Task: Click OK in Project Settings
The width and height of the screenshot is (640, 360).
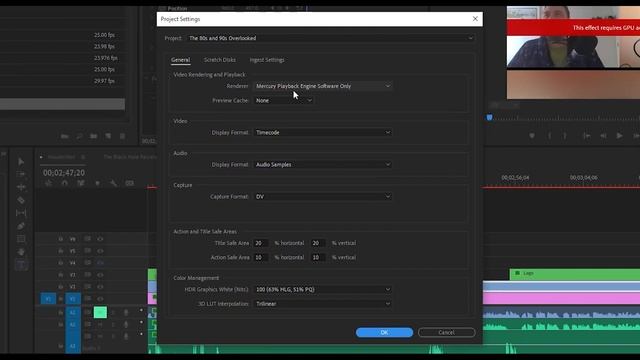Action: pos(384,332)
